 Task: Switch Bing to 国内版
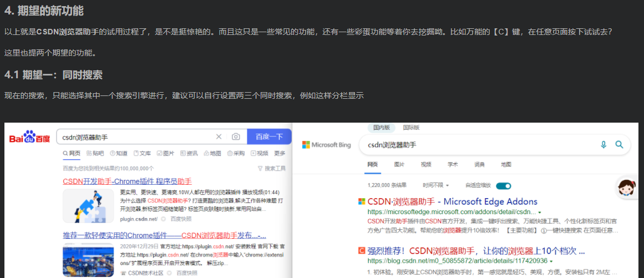[381, 128]
